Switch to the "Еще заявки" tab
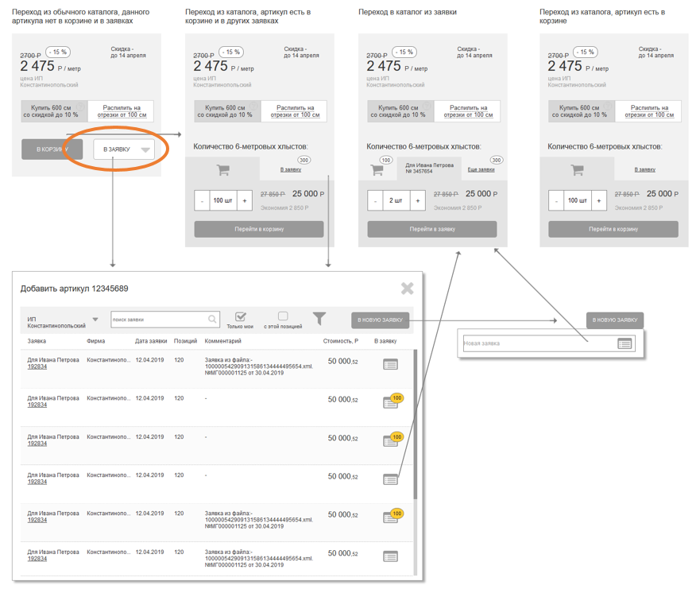Image resolution: width=700 pixels, height=593 pixels. 481,169
